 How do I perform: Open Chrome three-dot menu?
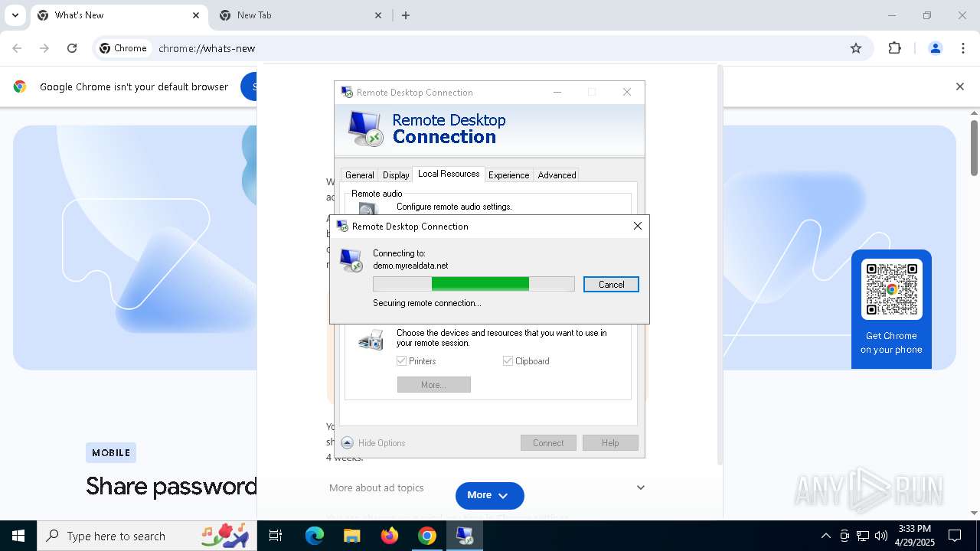pyautogui.click(x=963, y=48)
